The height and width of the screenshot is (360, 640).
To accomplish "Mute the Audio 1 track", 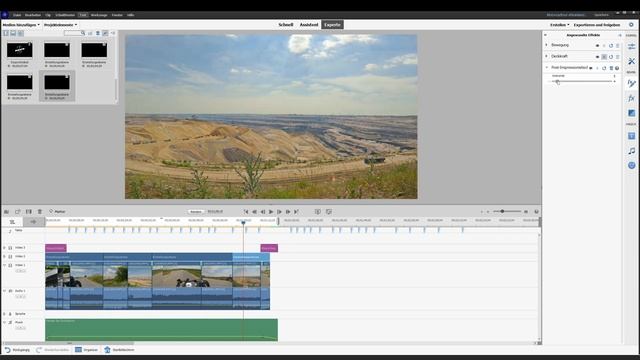I will [x=10, y=291].
